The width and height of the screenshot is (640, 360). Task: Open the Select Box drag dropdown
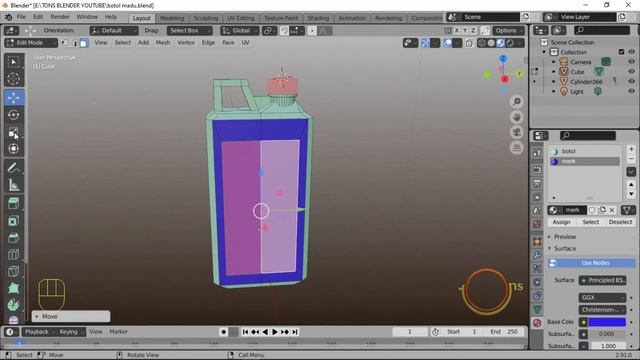(x=189, y=31)
